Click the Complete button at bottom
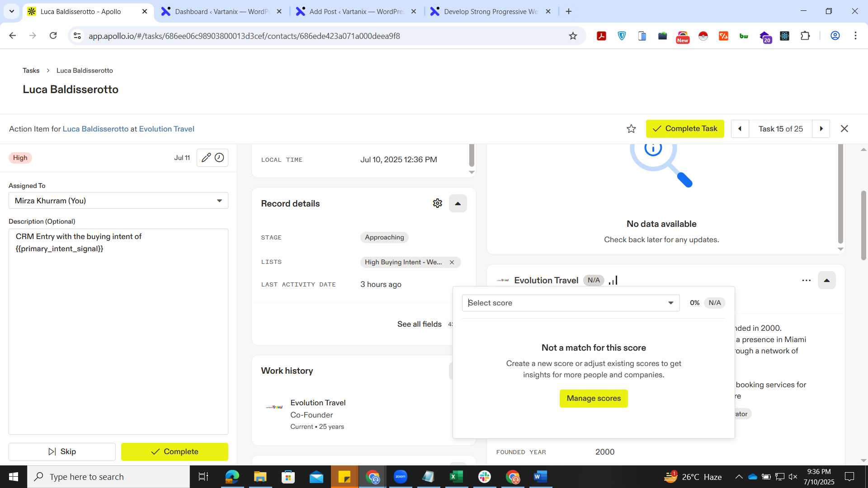The width and height of the screenshot is (868, 488). click(x=175, y=451)
